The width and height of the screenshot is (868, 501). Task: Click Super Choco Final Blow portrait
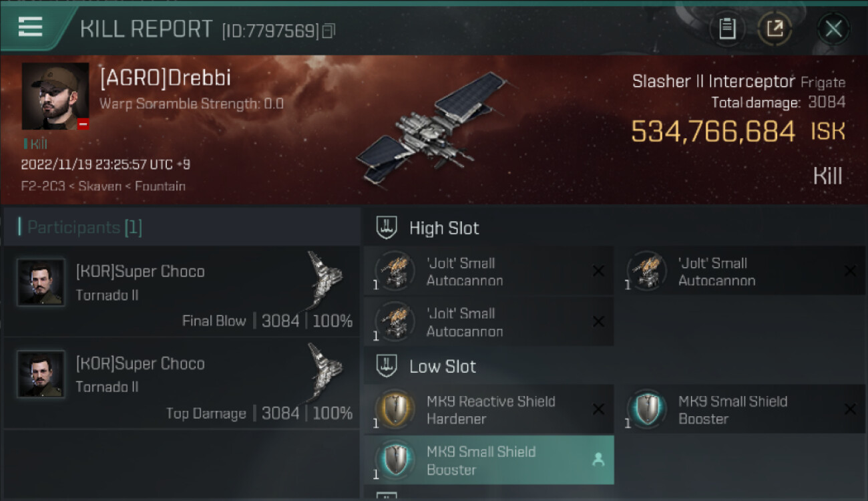point(41,283)
